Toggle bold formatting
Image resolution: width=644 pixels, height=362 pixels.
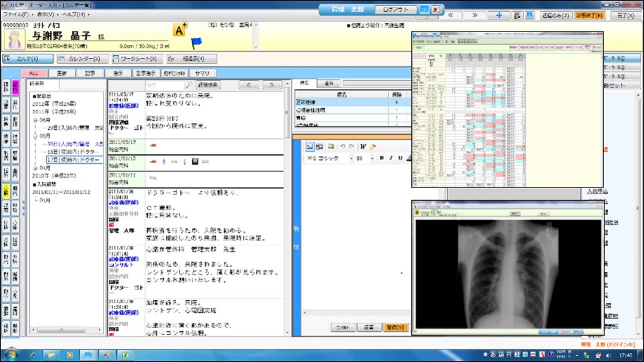(382, 158)
